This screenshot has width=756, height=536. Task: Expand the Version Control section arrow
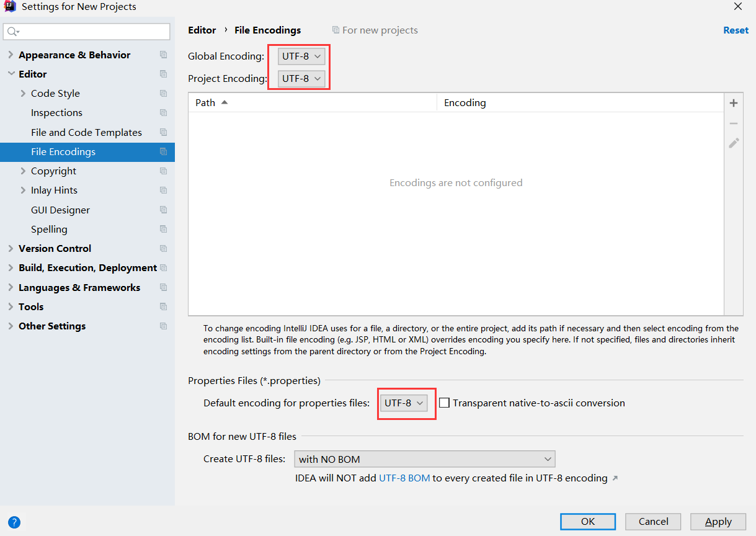[11, 248]
